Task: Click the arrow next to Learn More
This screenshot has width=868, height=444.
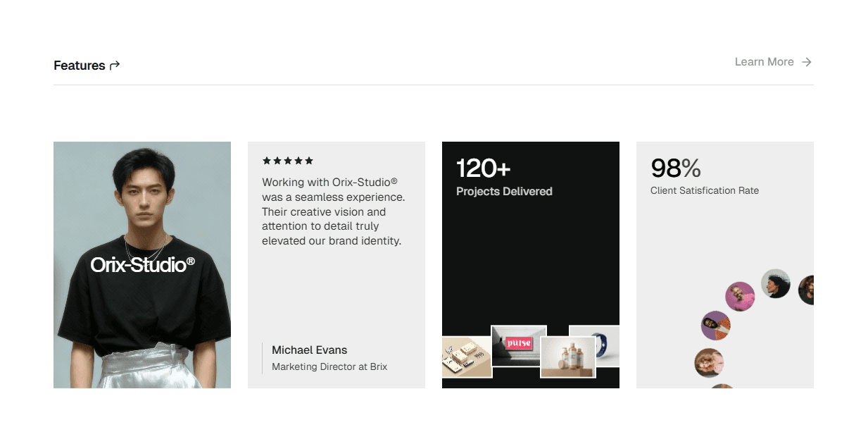Action: 807,62
